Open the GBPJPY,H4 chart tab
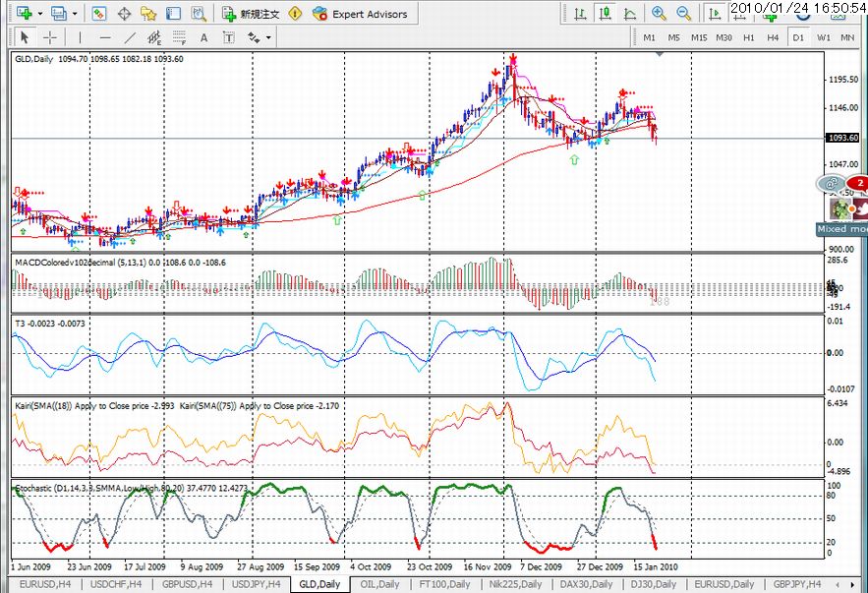This screenshot has height=593, width=868. point(797,584)
